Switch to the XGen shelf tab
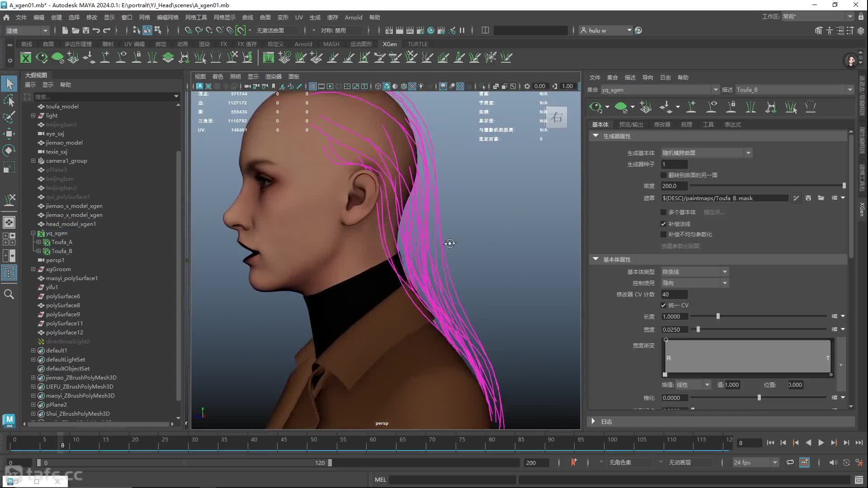The image size is (868, 488). click(x=390, y=44)
